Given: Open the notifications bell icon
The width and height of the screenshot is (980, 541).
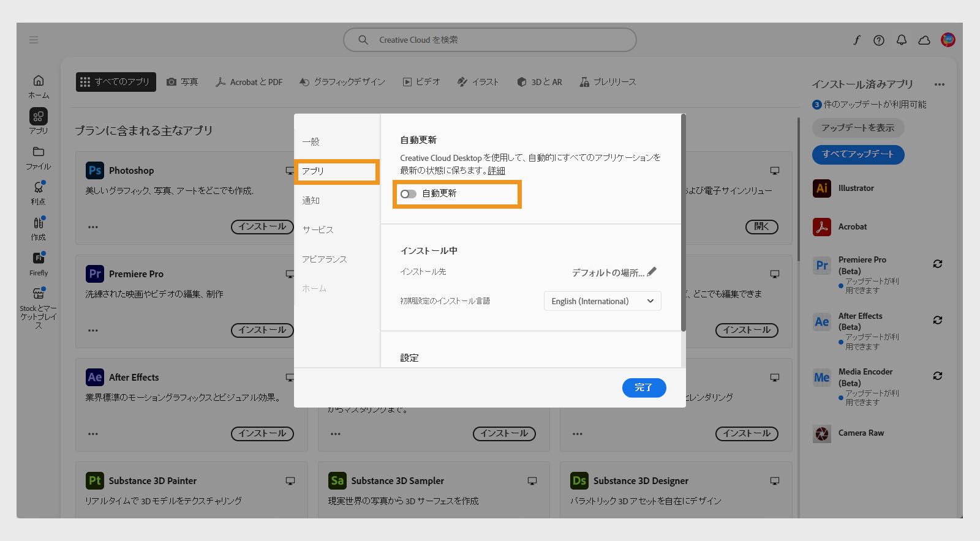Looking at the screenshot, I should click(x=902, y=40).
